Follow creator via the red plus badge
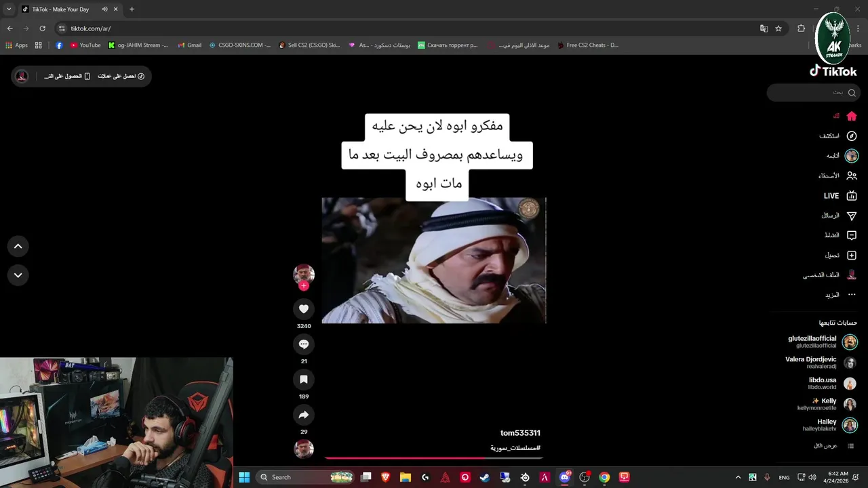Screen dimensions: 868x488 tap(304, 286)
